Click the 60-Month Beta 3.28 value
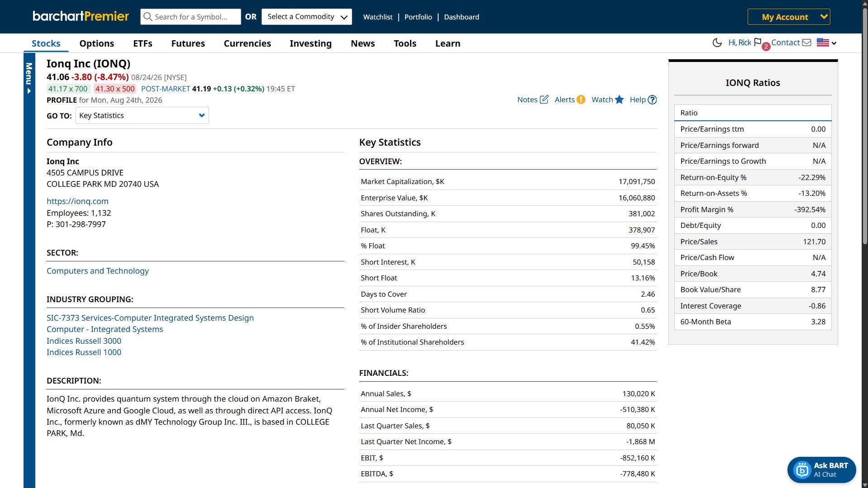868x488 pixels. pyautogui.click(x=818, y=322)
